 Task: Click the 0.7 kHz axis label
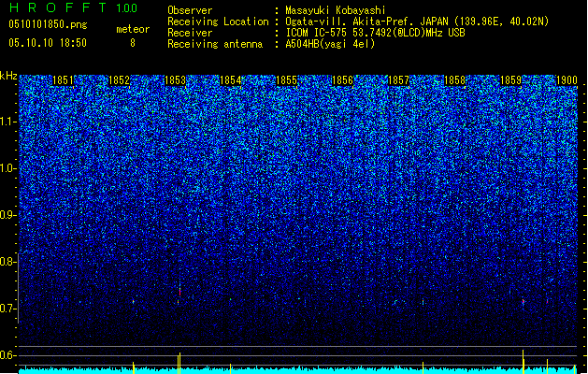click(x=7, y=309)
